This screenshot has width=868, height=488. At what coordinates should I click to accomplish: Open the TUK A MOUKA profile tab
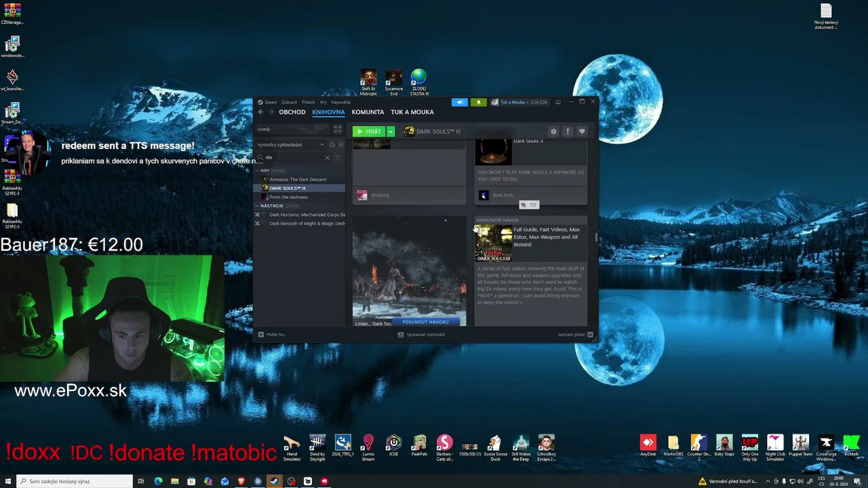click(x=412, y=112)
